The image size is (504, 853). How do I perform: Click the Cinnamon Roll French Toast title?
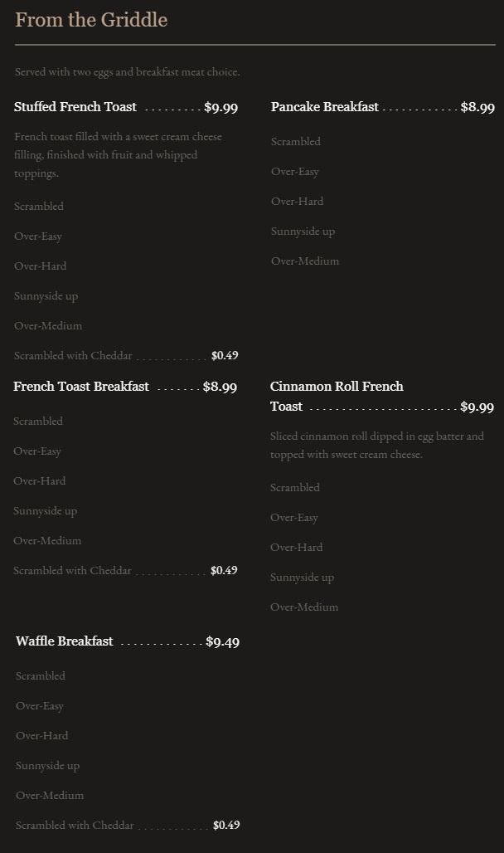(x=337, y=387)
